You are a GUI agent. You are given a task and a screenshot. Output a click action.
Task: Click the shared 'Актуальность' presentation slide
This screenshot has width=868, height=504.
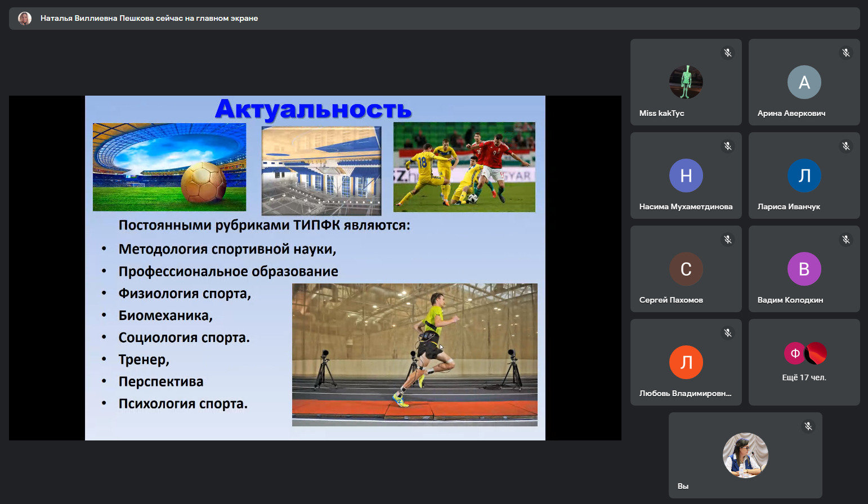(315, 268)
